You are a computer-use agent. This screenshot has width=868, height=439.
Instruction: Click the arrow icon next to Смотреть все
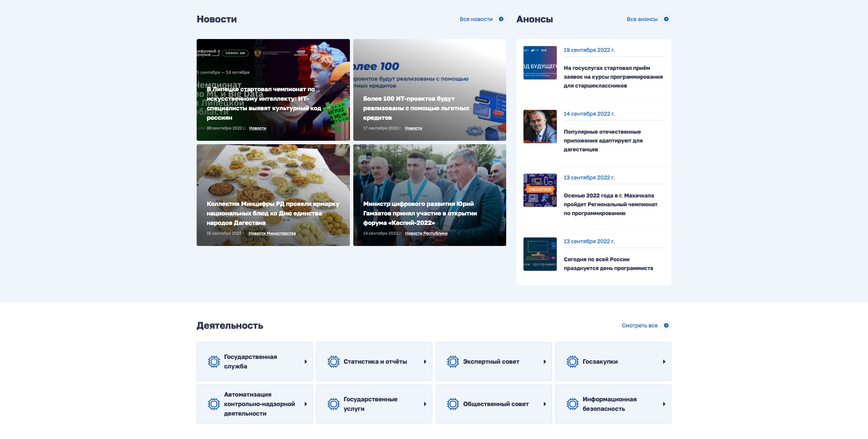coord(666,325)
